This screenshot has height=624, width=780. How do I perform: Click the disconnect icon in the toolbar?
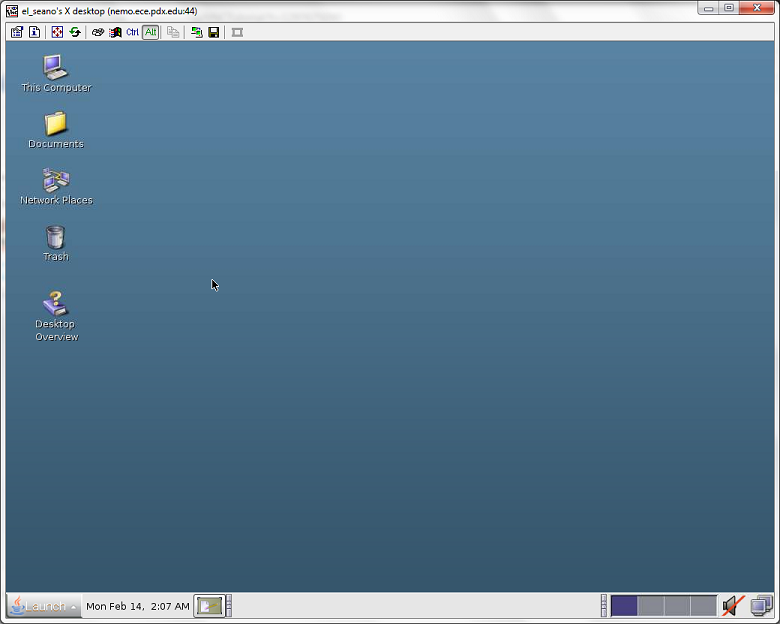(237, 32)
